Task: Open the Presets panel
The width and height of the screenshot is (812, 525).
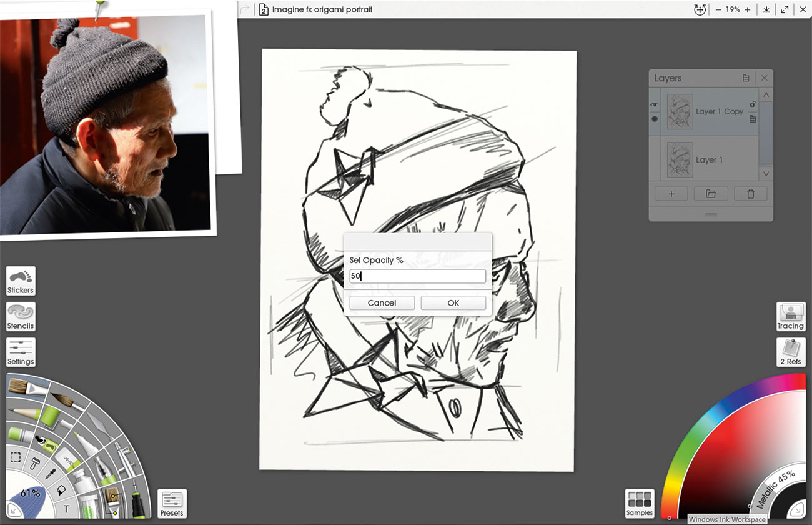Action: tap(172, 504)
